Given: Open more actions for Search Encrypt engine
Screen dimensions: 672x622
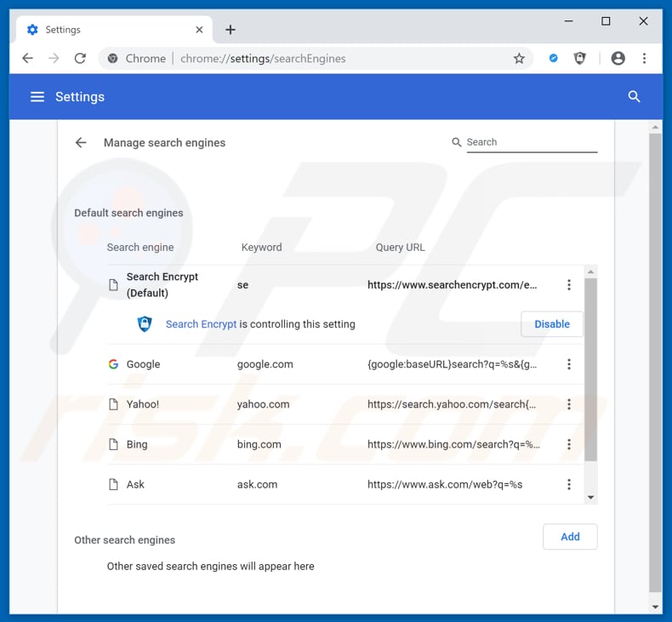Looking at the screenshot, I should pos(569,285).
